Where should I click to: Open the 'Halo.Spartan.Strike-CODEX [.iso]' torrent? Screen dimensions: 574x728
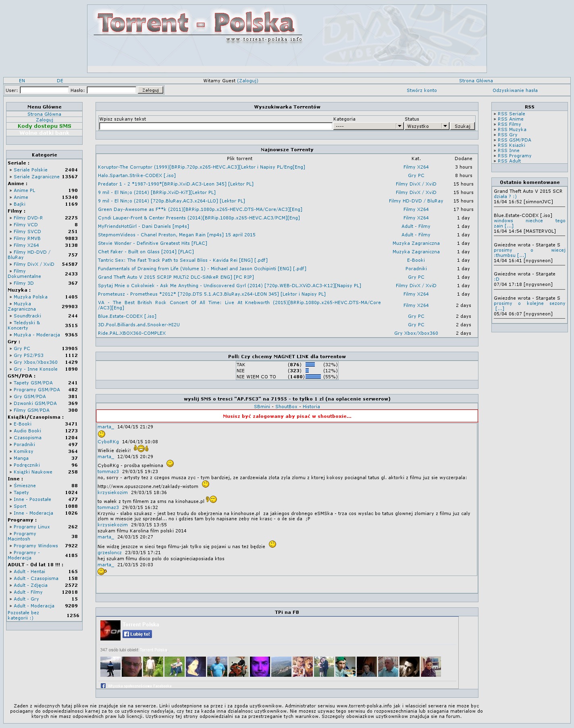coord(137,175)
